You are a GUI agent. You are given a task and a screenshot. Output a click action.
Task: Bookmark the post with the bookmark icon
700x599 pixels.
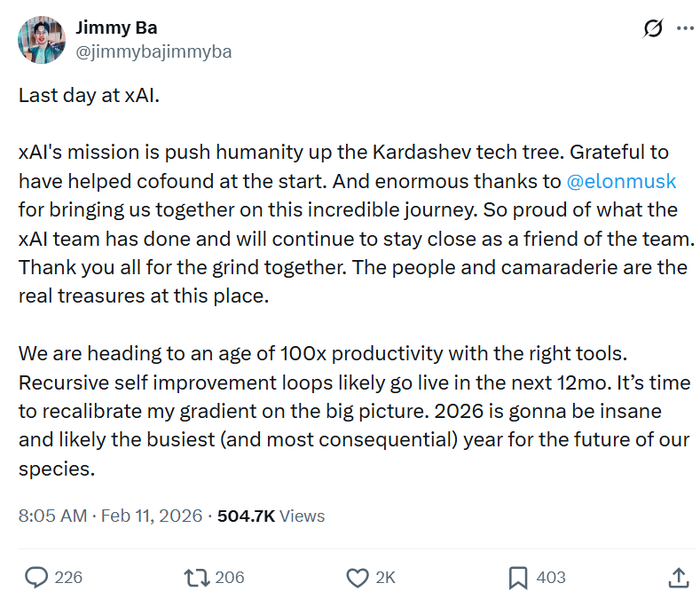518,578
